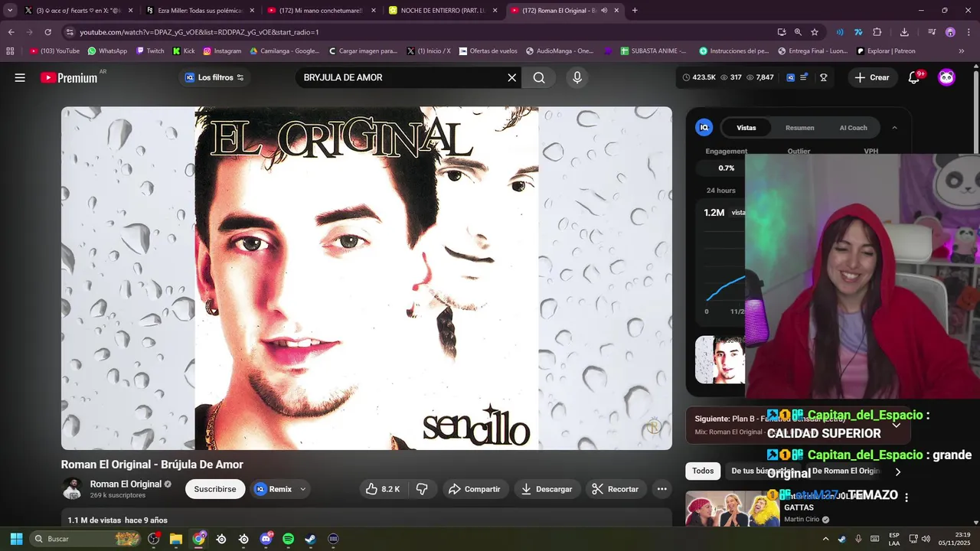Expand the Siguiente playlist mix panel

click(897, 425)
